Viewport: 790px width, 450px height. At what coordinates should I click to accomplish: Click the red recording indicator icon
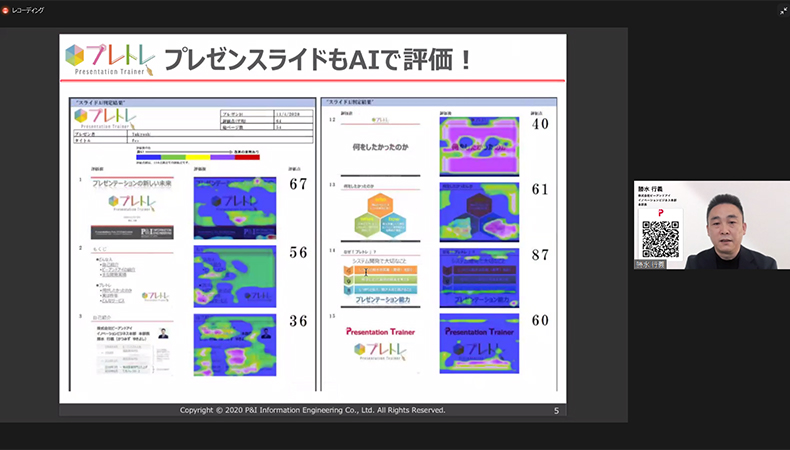(x=5, y=10)
